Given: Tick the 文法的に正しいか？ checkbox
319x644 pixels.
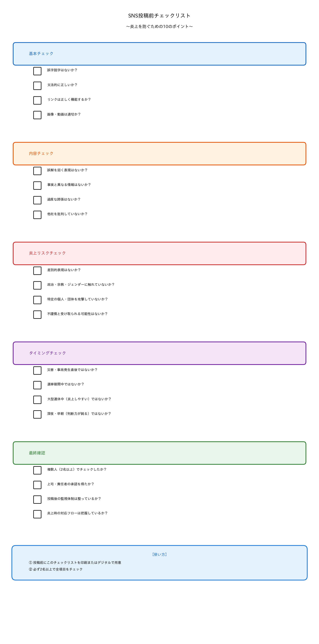Looking at the screenshot, I should 37,86.
